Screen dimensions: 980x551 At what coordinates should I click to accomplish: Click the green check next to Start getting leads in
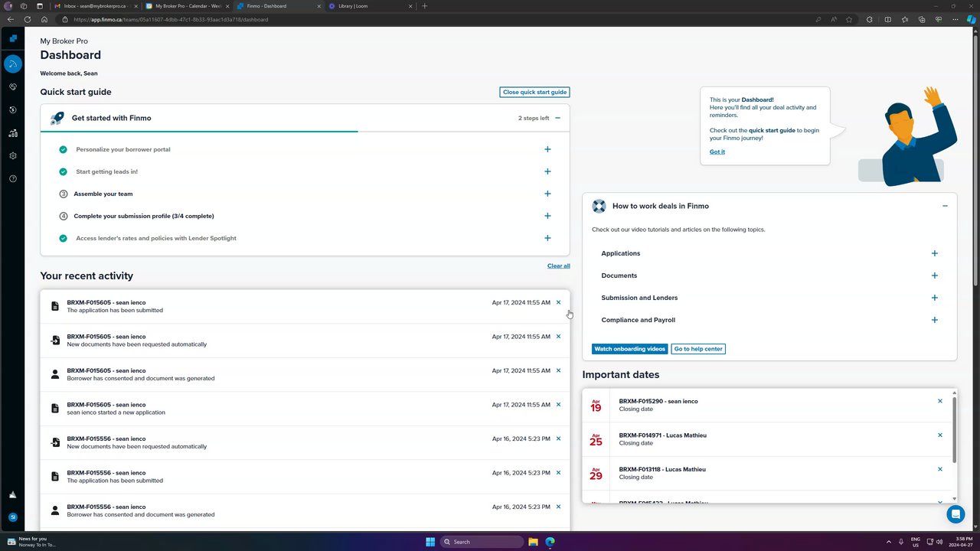(63, 171)
